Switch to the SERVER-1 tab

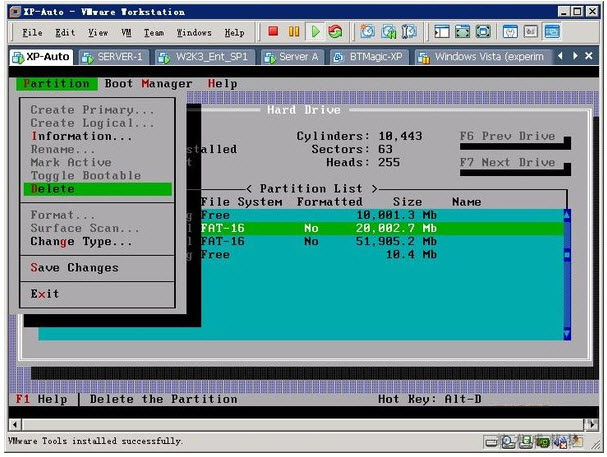pyautogui.click(x=114, y=57)
